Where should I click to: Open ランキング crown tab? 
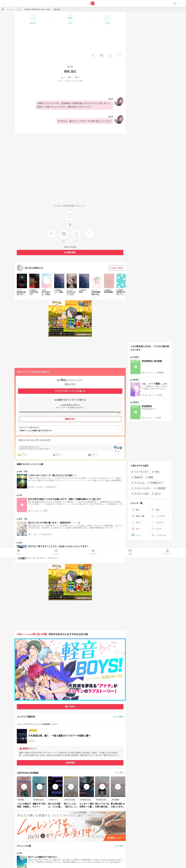[x=93, y=552]
